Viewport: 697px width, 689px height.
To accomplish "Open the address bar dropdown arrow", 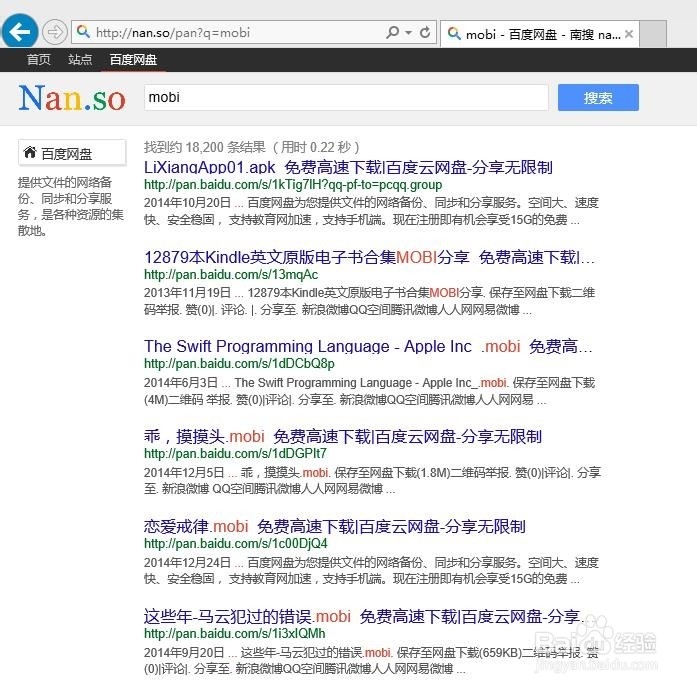I will (409, 32).
